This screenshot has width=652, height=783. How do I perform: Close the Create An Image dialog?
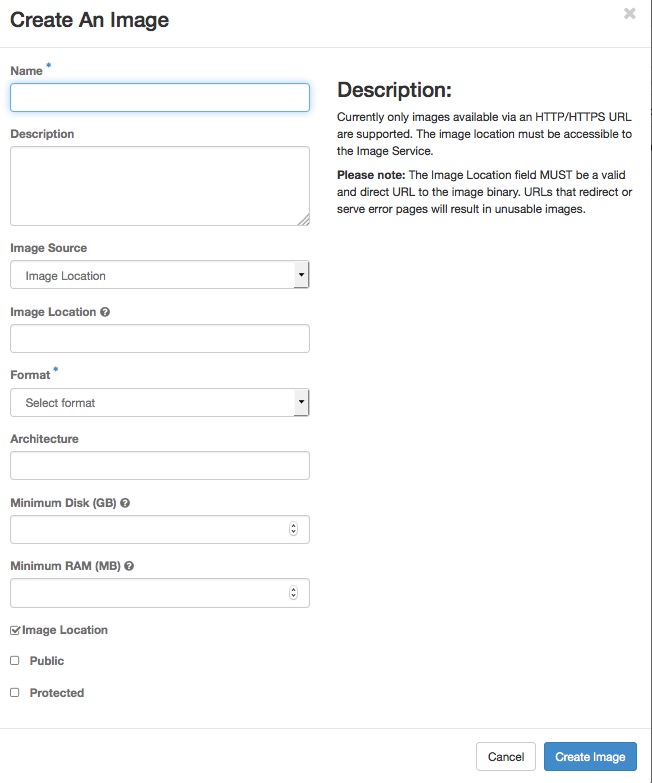pyautogui.click(x=629, y=14)
